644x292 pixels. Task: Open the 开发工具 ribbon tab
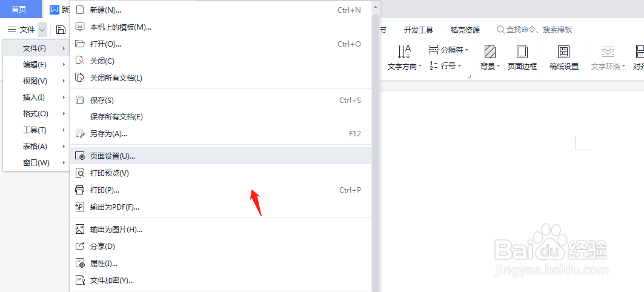(419, 30)
